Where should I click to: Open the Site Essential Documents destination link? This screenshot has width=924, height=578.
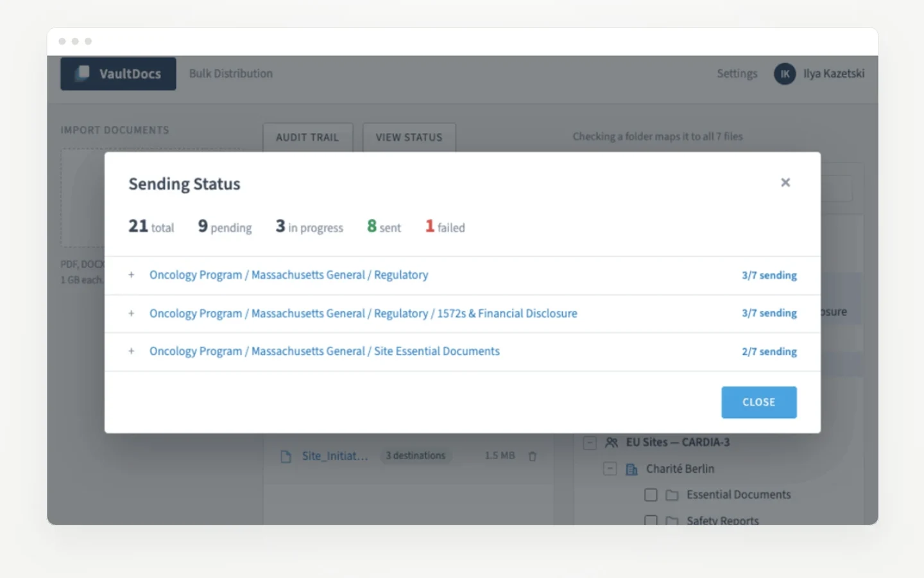325,351
